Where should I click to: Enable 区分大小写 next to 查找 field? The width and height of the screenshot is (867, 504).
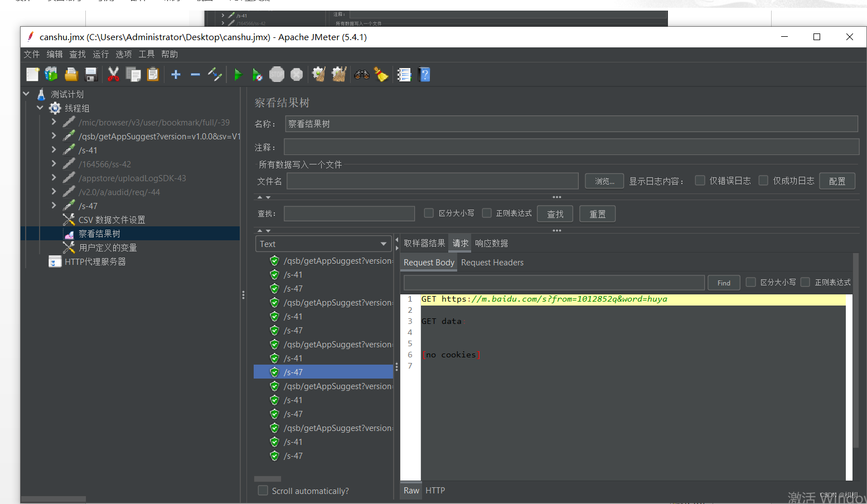pos(429,213)
